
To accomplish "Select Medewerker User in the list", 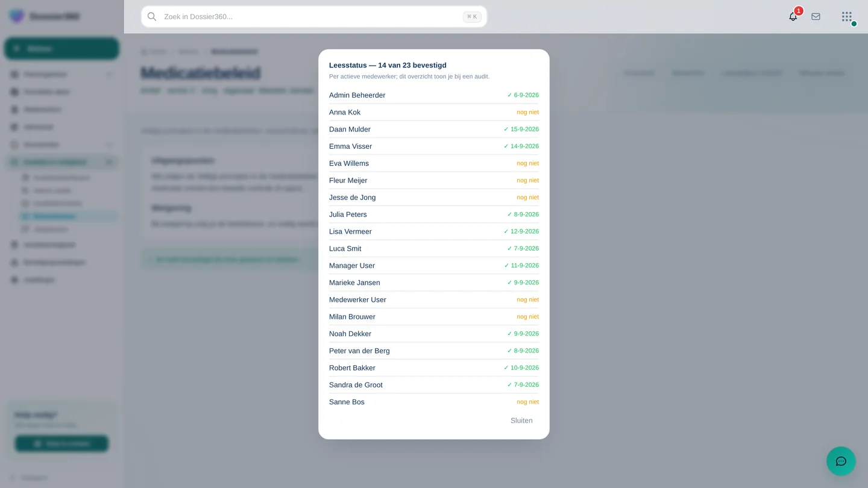I will click(357, 299).
